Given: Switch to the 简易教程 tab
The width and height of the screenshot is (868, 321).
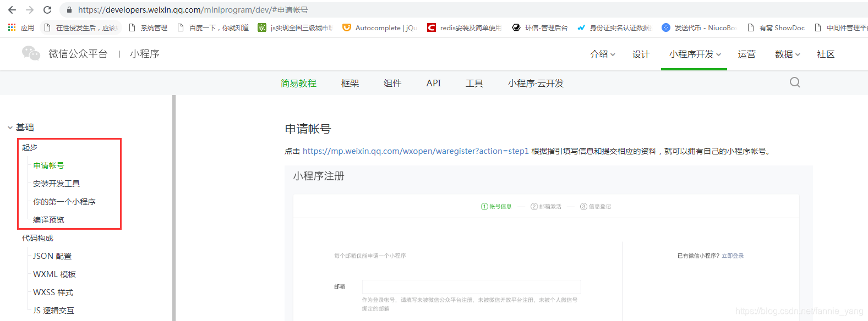Looking at the screenshot, I should tap(298, 83).
